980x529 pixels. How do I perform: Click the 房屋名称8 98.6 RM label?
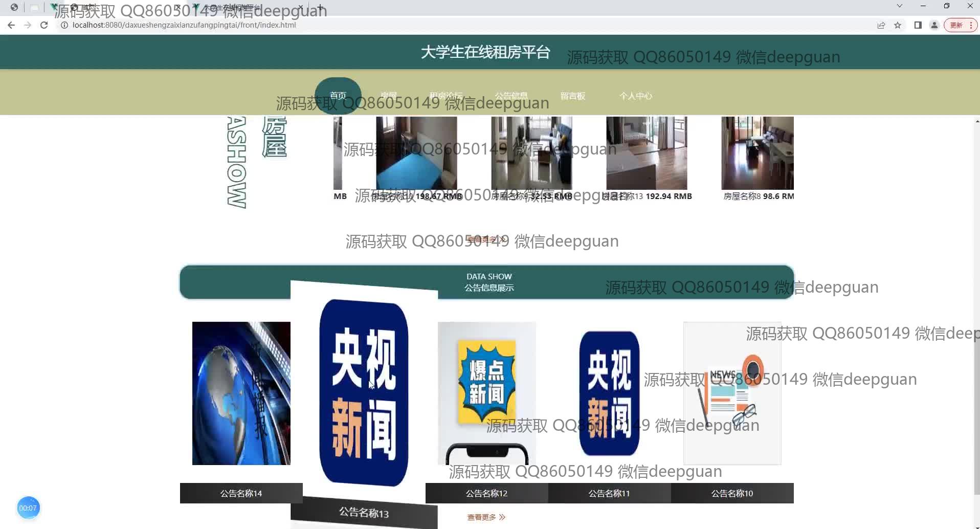tap(759, 196)
